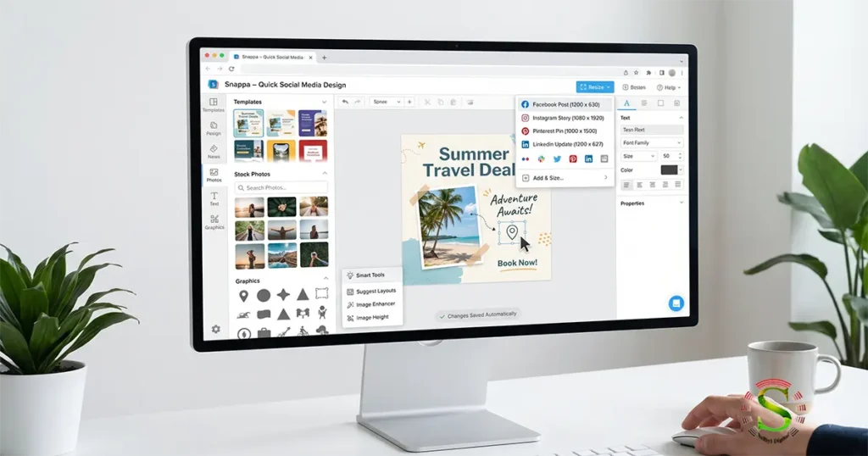
Task: Click the scissors cut icon
Action: tap(427, 102)
